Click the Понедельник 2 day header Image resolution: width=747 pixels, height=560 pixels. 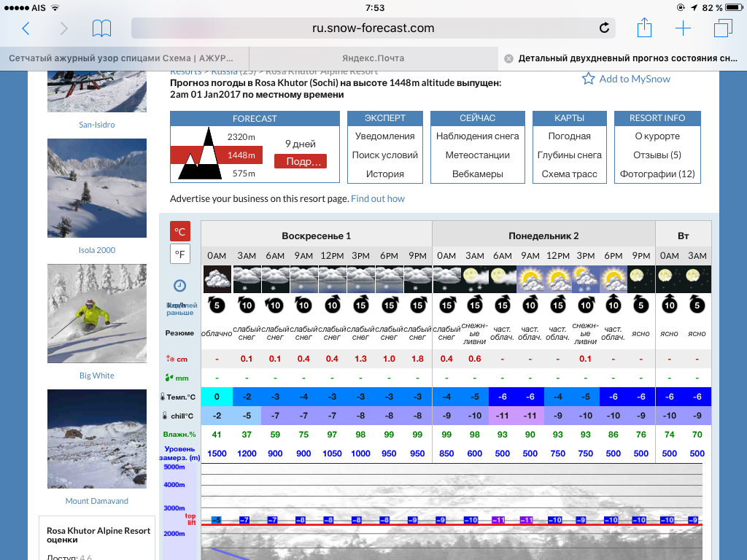click(x=543, y=236)
